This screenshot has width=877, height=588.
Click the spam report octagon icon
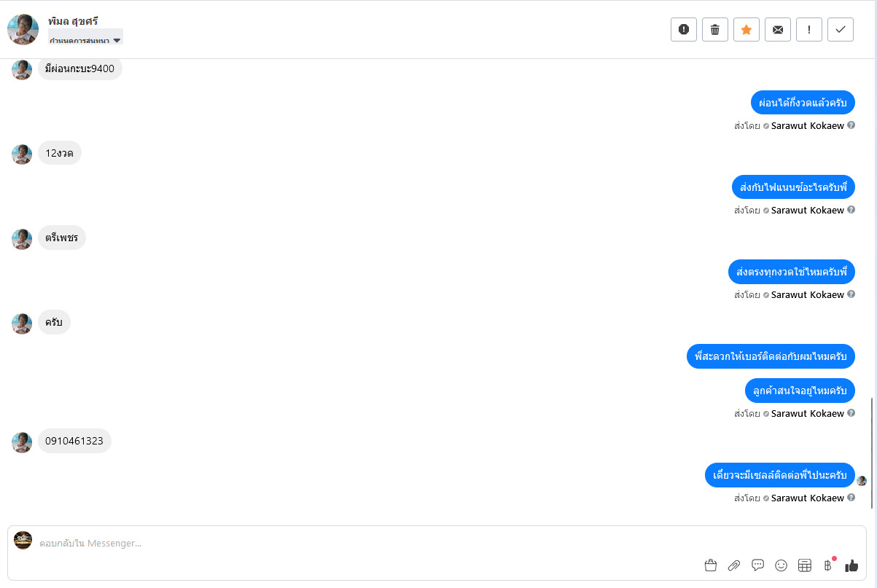(x=684, y=29)
